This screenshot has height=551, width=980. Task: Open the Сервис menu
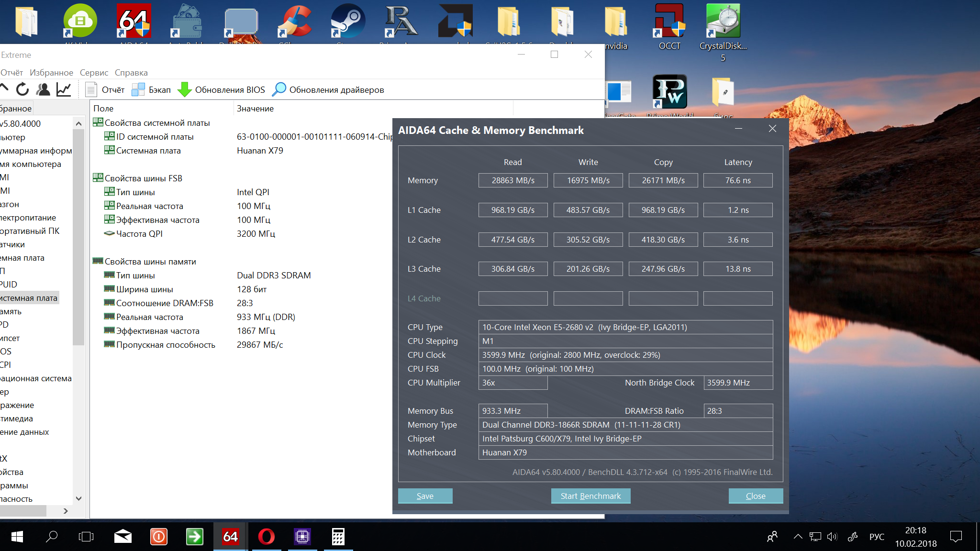(x=94, y=73)
